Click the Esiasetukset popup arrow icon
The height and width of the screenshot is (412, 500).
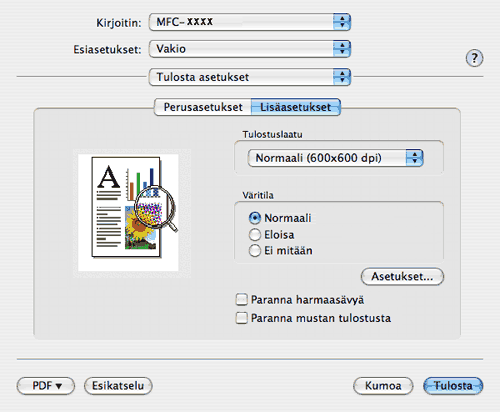tap(342, 49)
